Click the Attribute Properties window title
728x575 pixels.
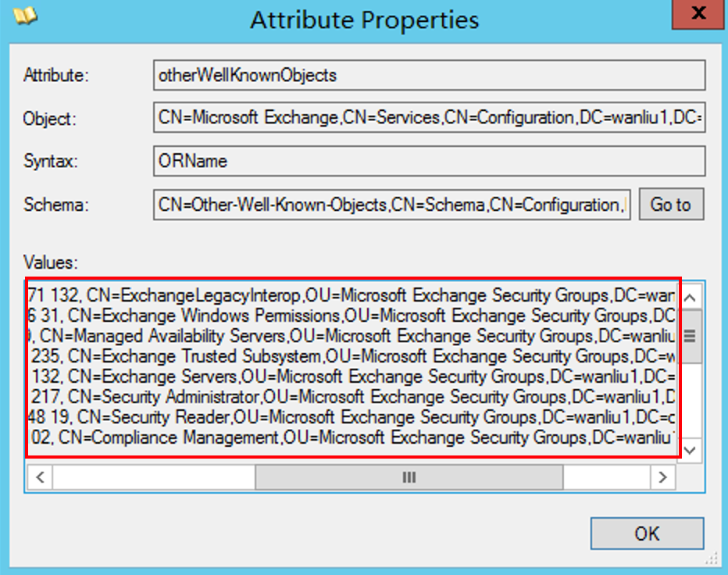click(365, 20)
